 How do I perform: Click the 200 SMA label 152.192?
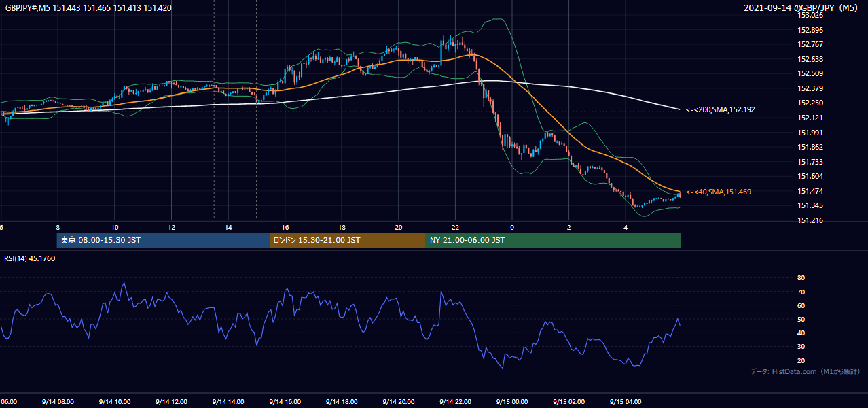721,109
